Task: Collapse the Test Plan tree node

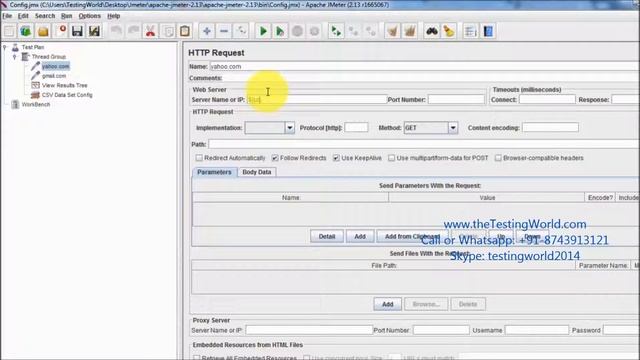Action: 5,47
